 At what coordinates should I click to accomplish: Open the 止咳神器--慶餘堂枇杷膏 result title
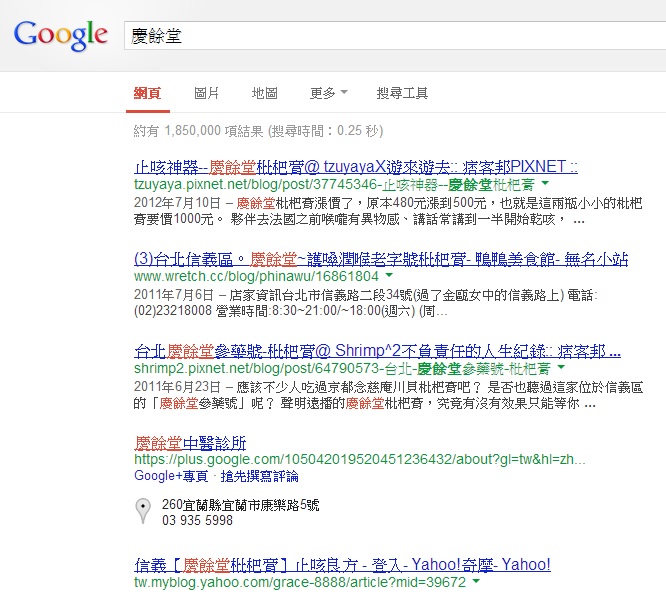356,167
